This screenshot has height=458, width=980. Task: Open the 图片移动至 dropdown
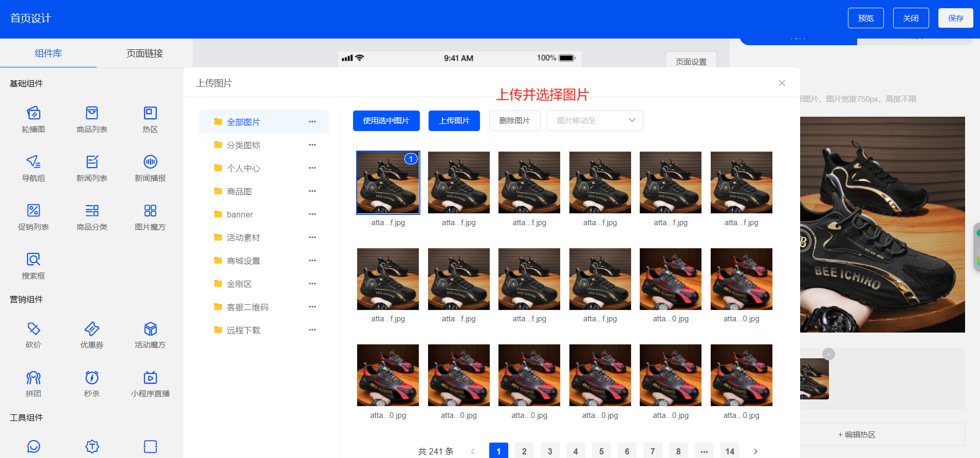[x=595, y=121]
